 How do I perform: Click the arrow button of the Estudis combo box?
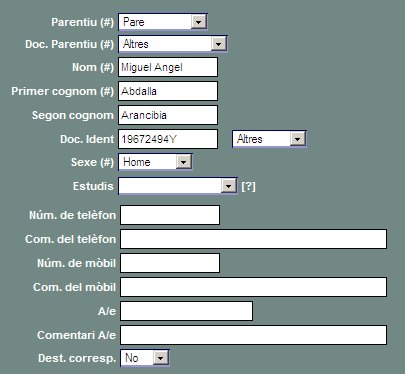click(x=229, y=186)
